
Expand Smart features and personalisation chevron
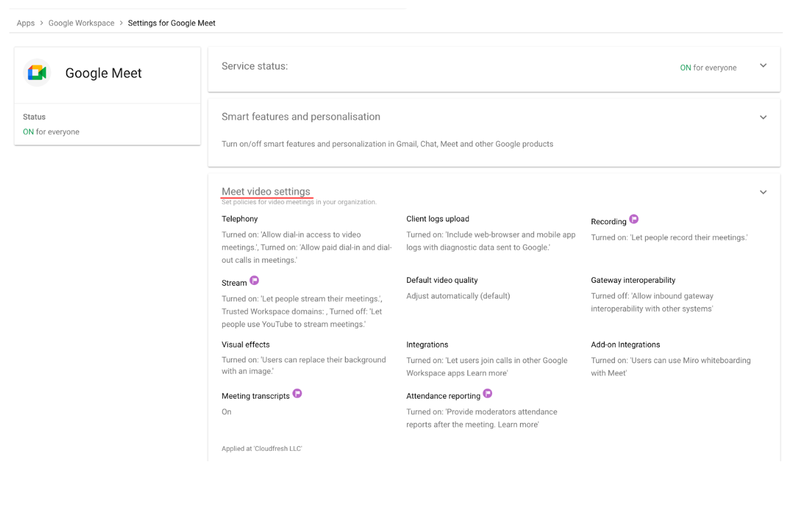pyautogui.click(x=763, y=117)
